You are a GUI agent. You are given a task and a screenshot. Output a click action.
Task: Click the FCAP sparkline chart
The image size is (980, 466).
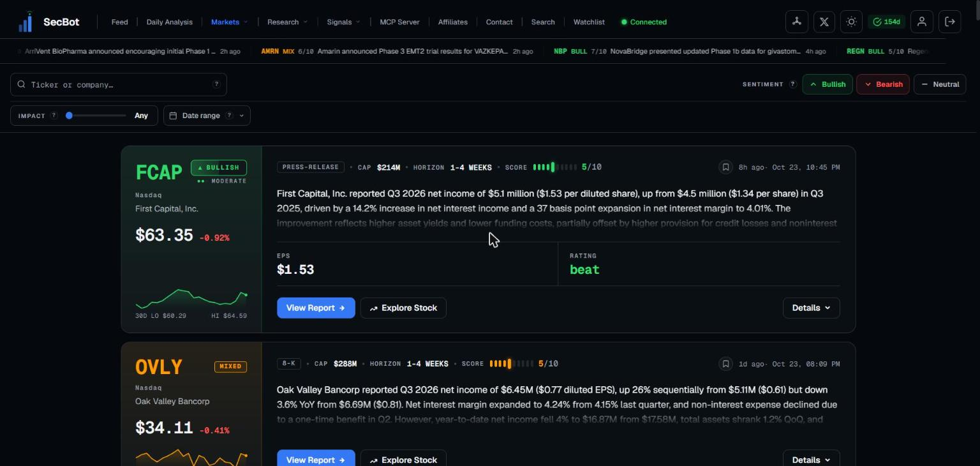pyautogui.click(x=191, y=298)
